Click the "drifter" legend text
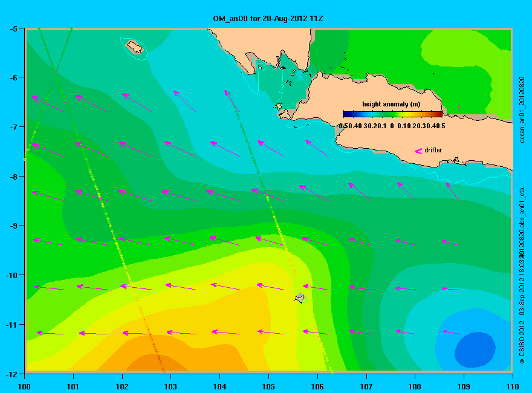 433,150
